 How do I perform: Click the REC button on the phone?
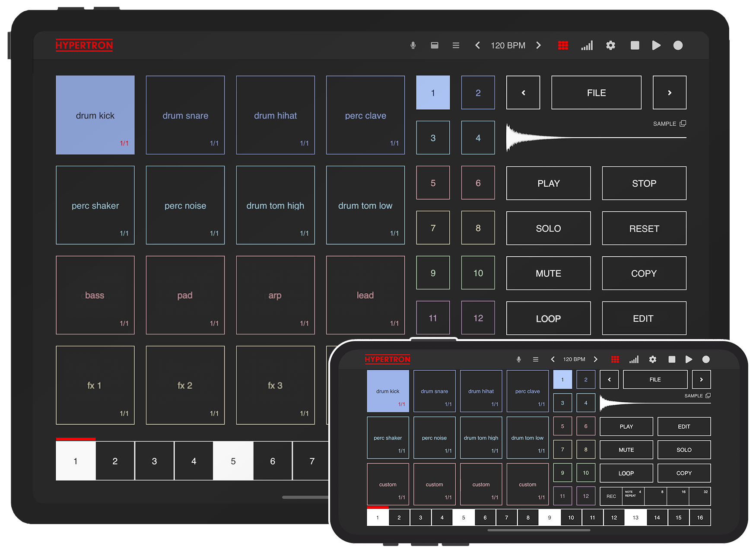pyautogui.click(x=611, y=496)
